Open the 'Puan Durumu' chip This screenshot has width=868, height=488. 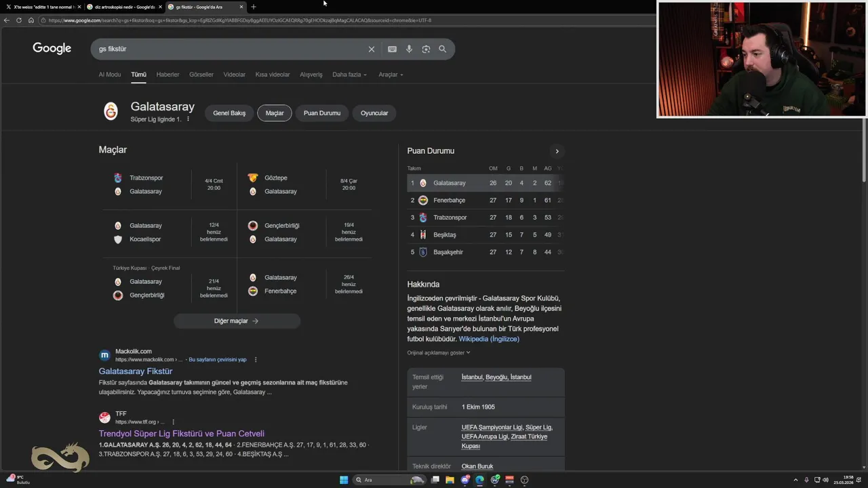click(x=322, y=113)
